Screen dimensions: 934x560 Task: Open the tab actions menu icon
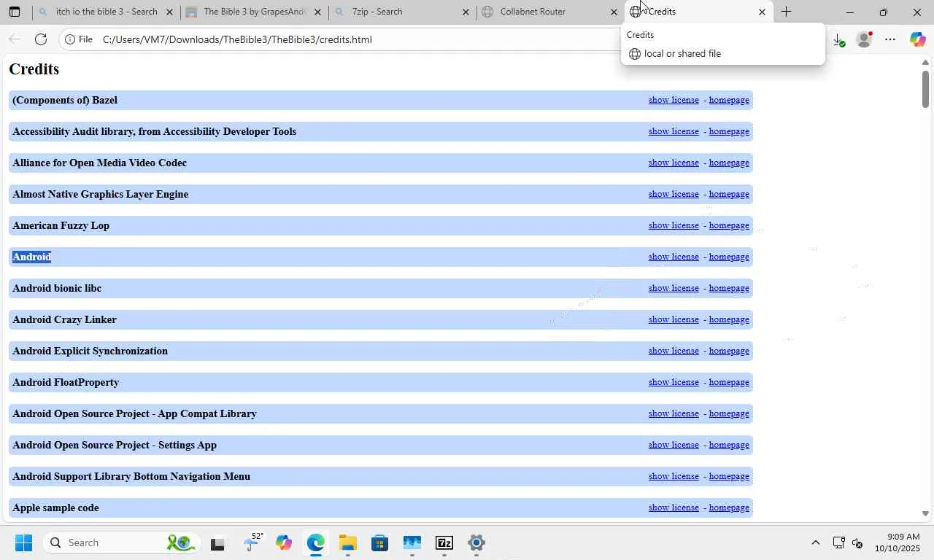[x=15, y=12]
